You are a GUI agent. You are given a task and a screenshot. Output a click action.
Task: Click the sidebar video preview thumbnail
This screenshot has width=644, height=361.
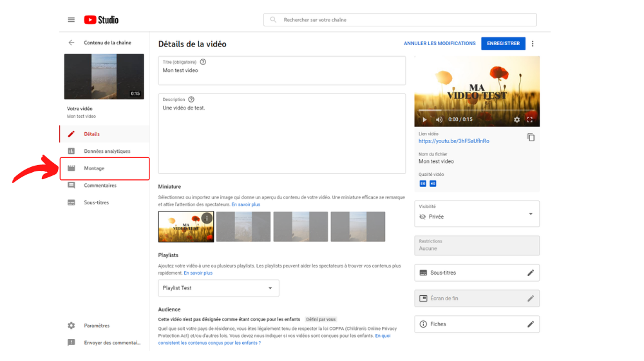click(x=104, y=77)
